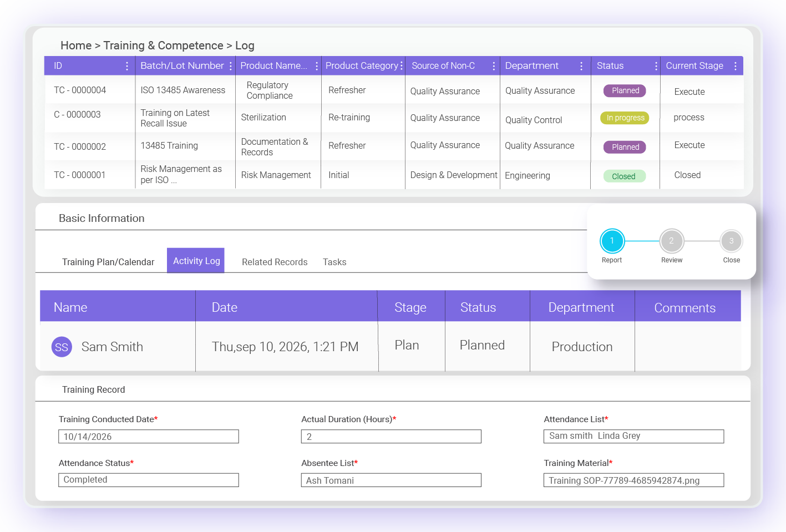
Task: Open Product Category column kebab menu
Action: [402, 66]
